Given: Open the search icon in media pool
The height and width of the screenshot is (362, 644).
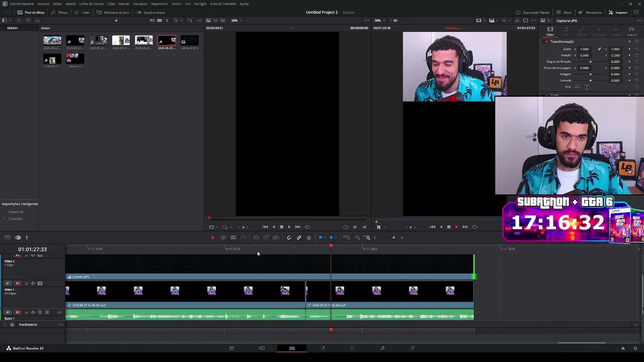Looking at the screenshot, I should point(176,20).
